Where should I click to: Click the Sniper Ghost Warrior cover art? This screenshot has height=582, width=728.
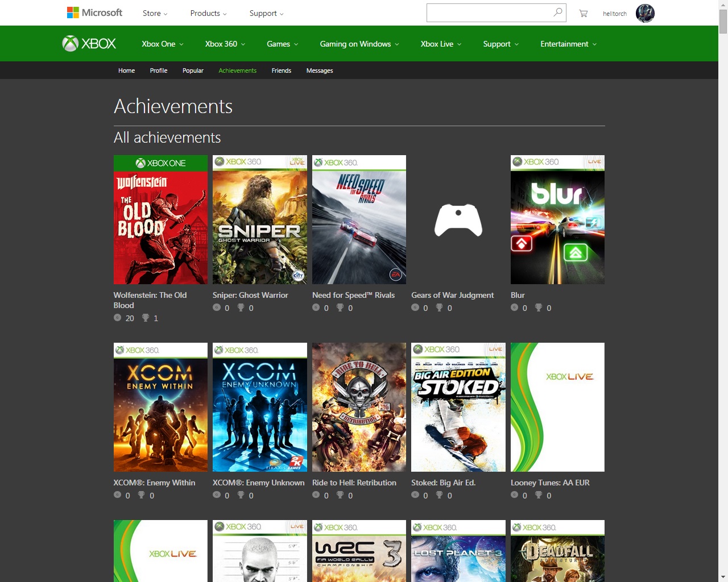coord(260,219)
